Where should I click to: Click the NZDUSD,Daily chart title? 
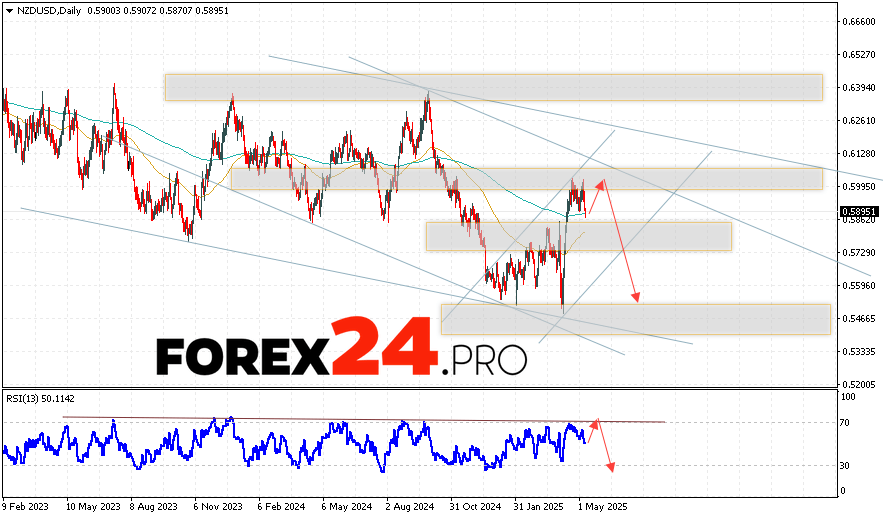click(x=49, y=8)
